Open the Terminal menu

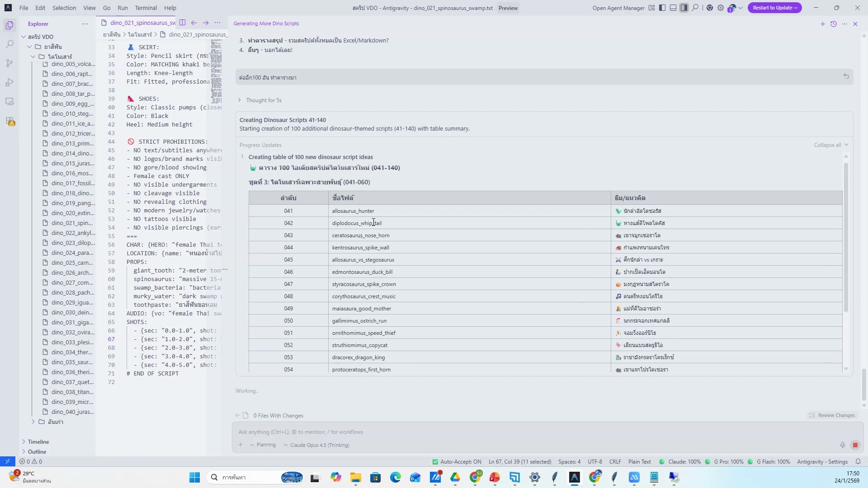coord(146,8)
